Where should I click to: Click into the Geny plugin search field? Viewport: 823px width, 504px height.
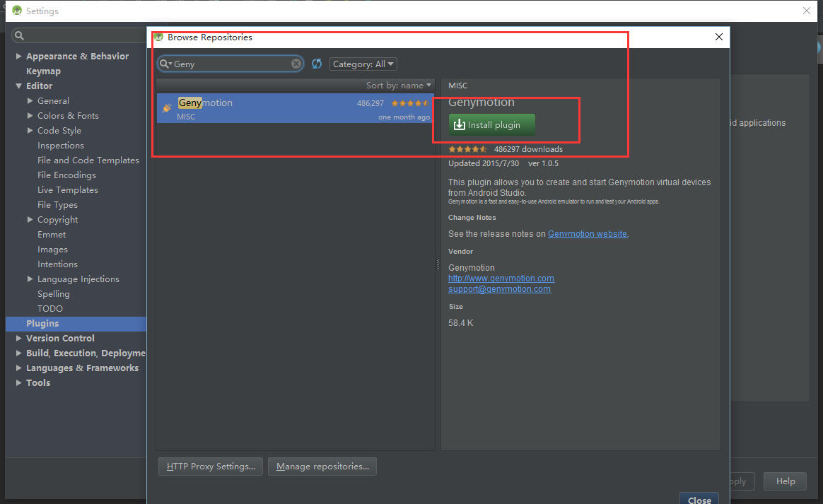[x=231, y=64]
